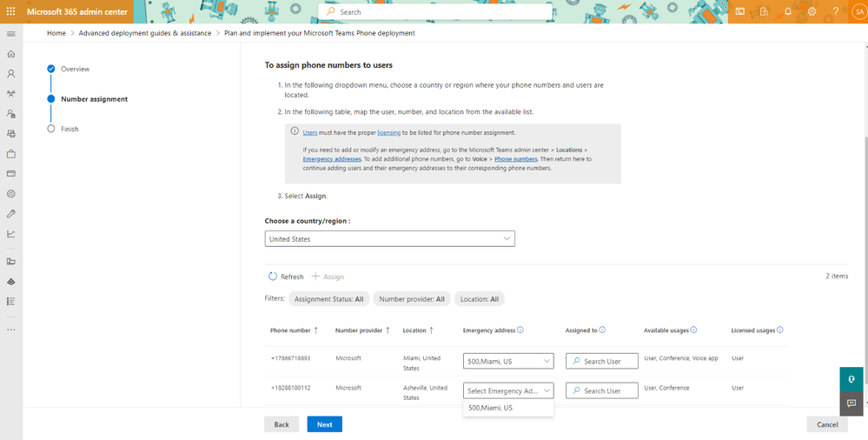Open admin centers folder icon in sidebar
Image resolution: width=868 pixels, height=440 pixels.
tap(11, 262)
